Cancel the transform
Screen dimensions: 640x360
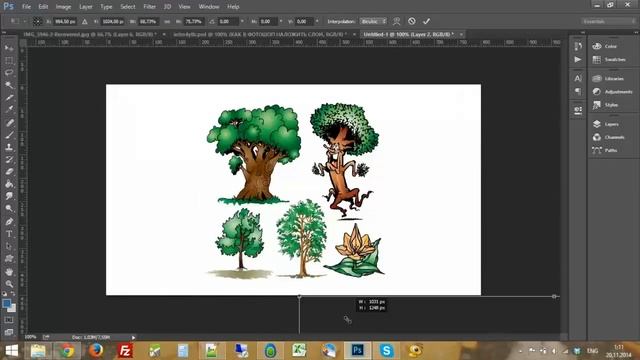click(x=411, y=21)
